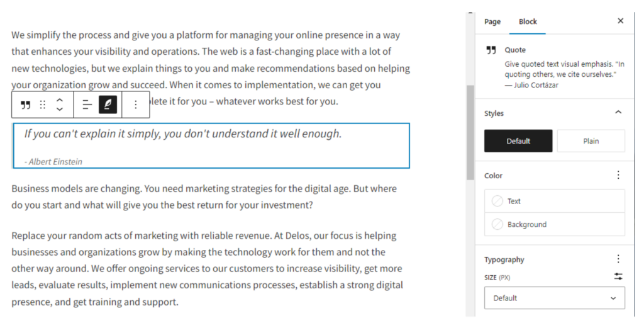Close the settings sidebar panel
The image size is (644, 335).
(x=620, y=21)
